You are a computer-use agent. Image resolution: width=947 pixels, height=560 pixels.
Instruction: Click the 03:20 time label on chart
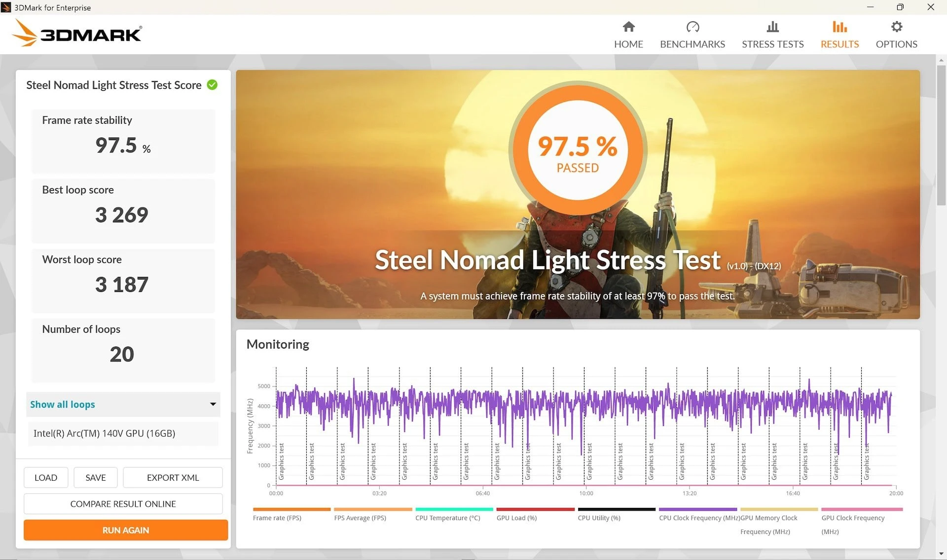pos(379,493)
